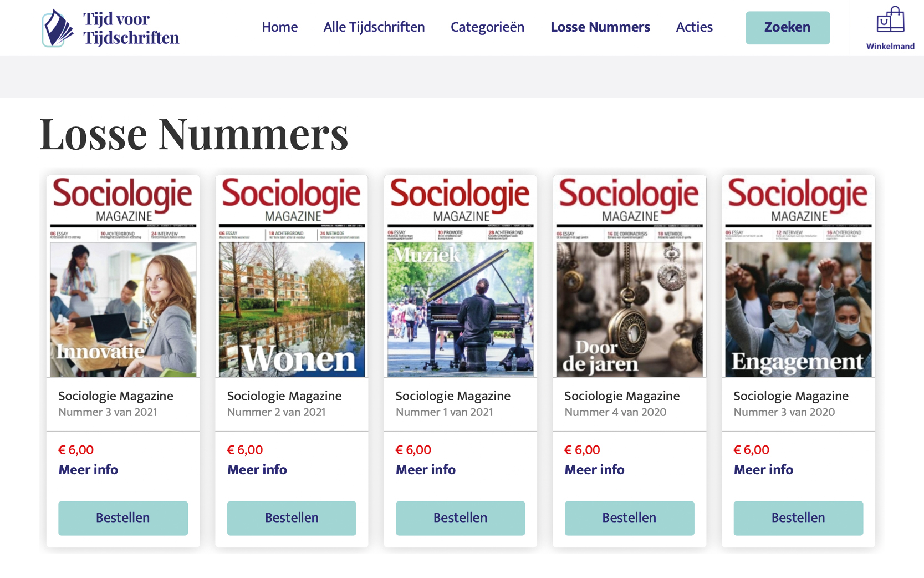Order Nummer 1 van 2021 with Bestellen
Image resolution: width=924 pixels, height=578 pixels.
point(460,518)
